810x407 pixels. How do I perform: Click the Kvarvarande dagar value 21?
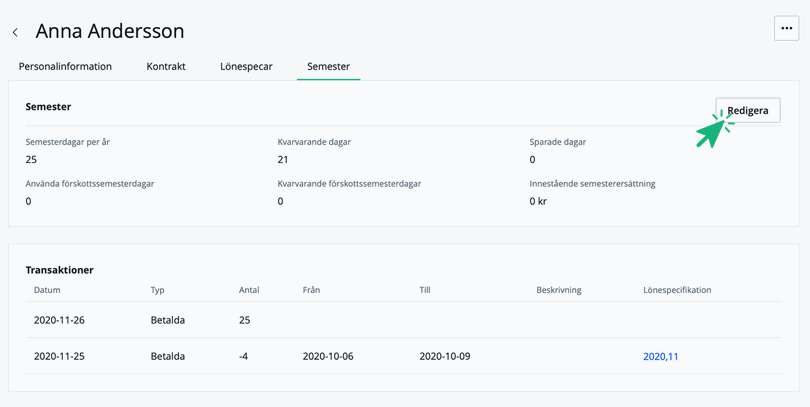tap(283, 159)
